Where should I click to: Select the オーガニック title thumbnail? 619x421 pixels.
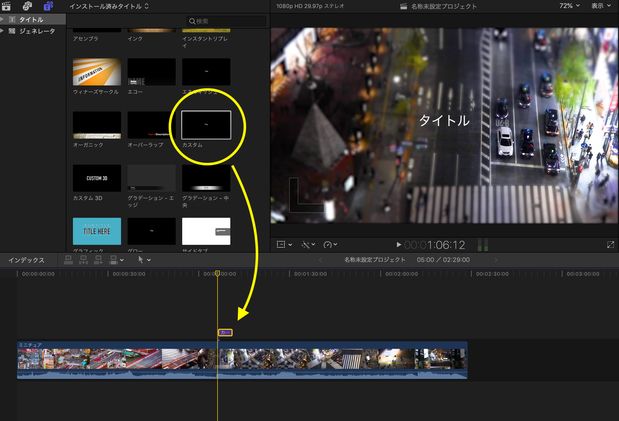(x=97, y=125)
